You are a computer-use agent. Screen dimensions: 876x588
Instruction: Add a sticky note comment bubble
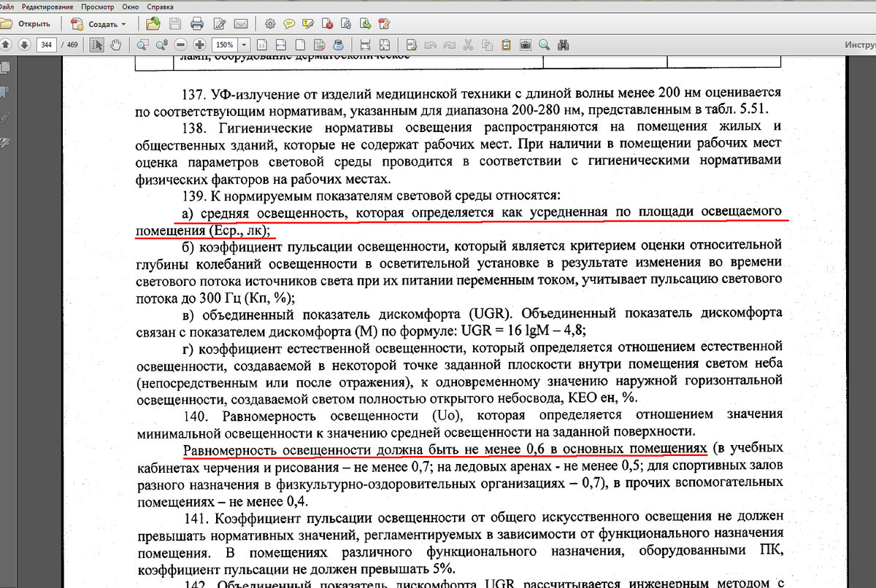[x=289, y=23]
